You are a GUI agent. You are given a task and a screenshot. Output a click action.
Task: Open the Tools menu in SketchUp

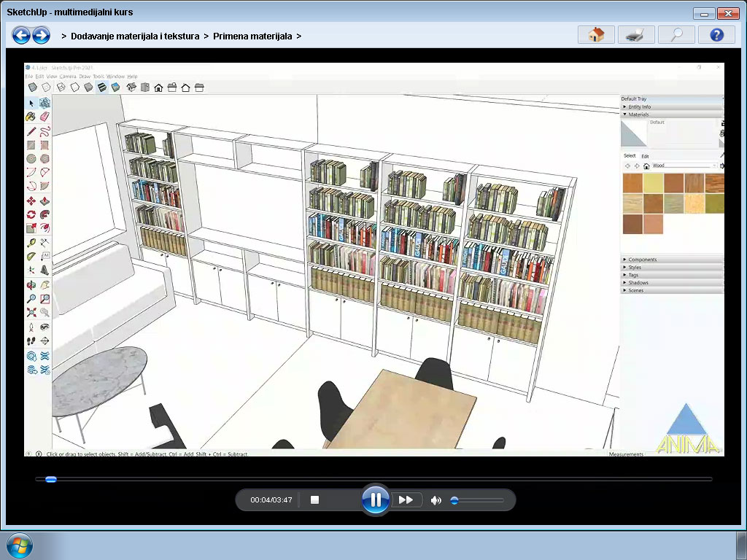point(98,77)
